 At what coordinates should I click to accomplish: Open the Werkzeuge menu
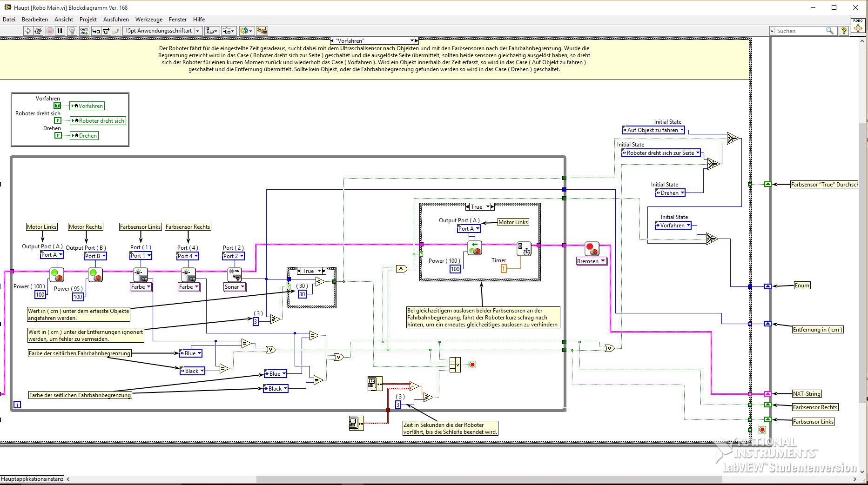point(149,20)
